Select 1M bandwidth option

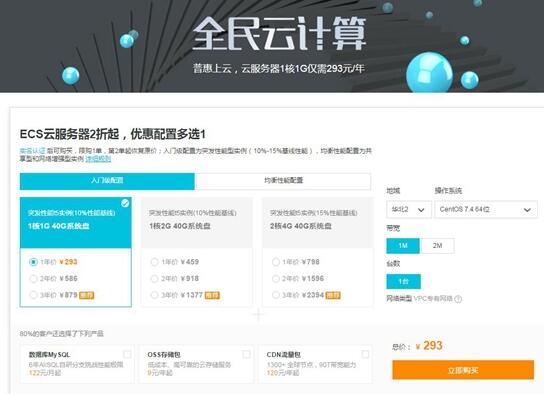[x=403, y=246]
